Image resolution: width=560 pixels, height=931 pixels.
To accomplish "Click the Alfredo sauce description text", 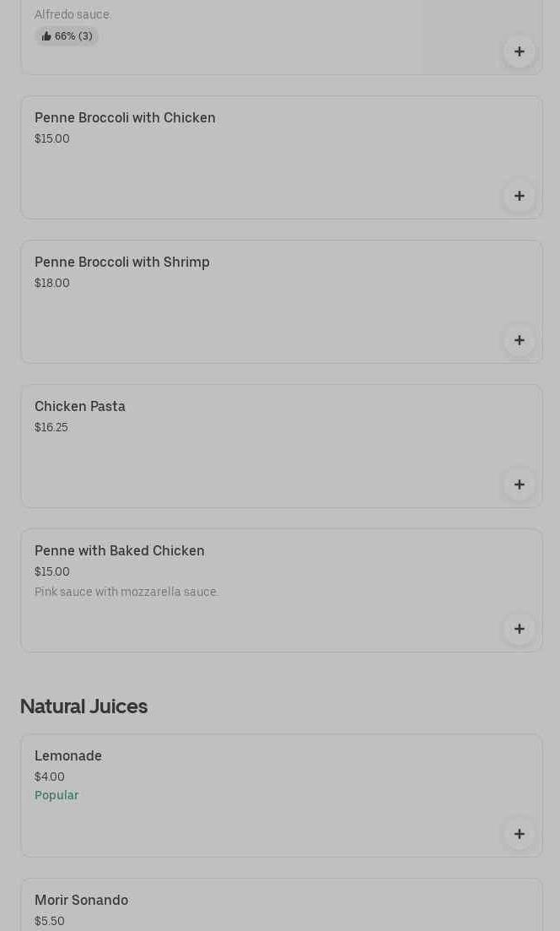I will coord(72,14).
